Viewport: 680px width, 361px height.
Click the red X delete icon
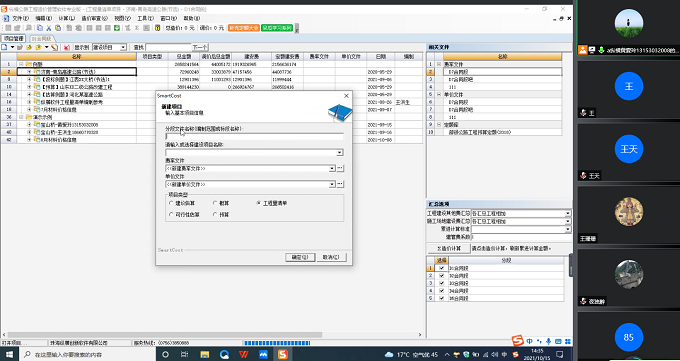[66, 47]
